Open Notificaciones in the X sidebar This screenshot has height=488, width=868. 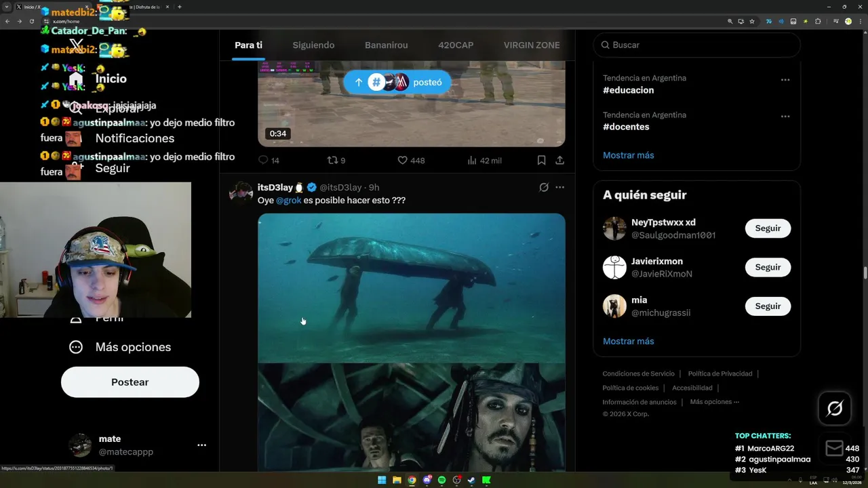134,138
